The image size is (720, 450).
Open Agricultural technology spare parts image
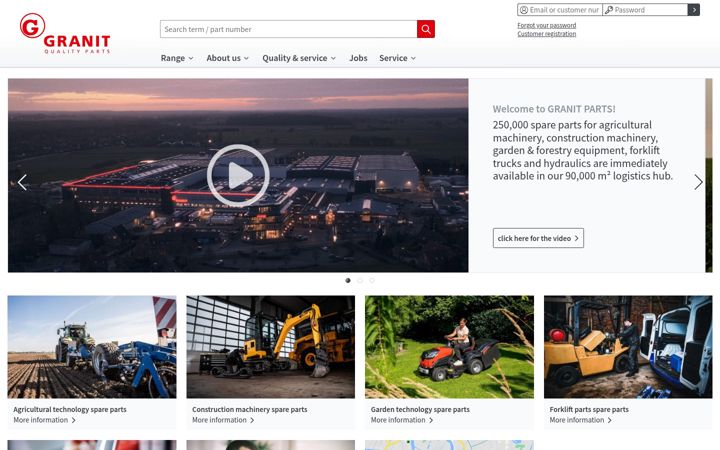point(92,347)
